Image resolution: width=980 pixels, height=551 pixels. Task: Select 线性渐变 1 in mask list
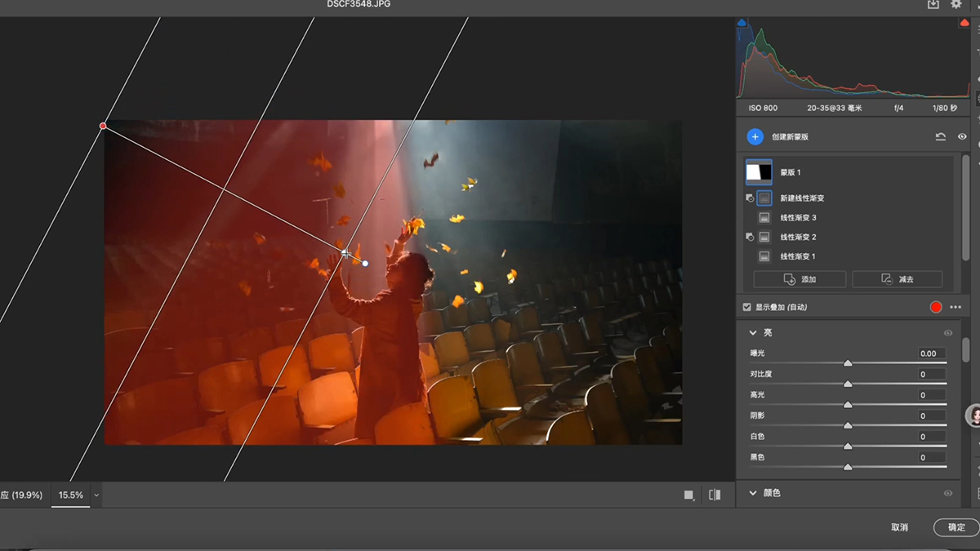point(797,256)
